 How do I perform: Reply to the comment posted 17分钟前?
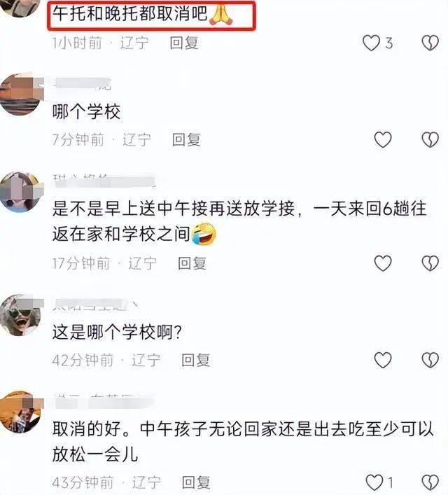[192, 263]
